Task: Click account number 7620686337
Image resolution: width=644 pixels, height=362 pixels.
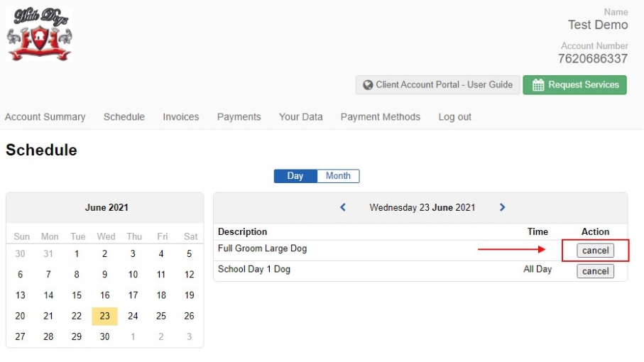Action: (x=593, y=59)
